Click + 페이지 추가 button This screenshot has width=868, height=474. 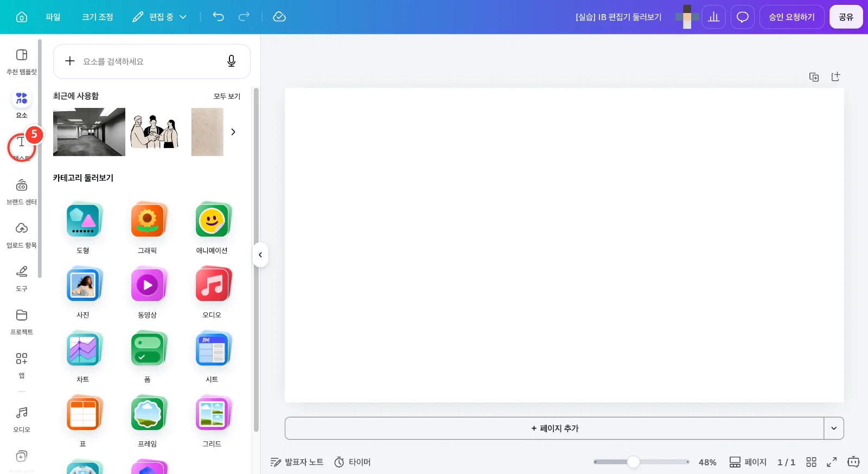(x=554, y=428)
